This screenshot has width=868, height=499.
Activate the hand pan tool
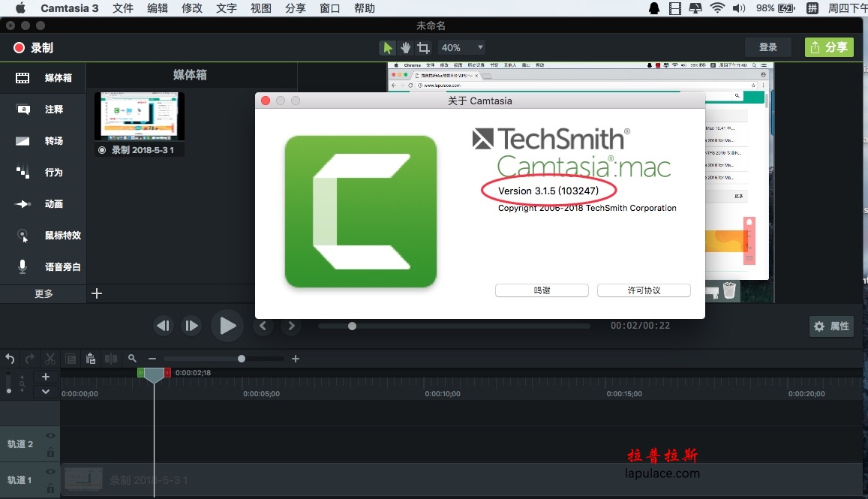pos(406,48)
